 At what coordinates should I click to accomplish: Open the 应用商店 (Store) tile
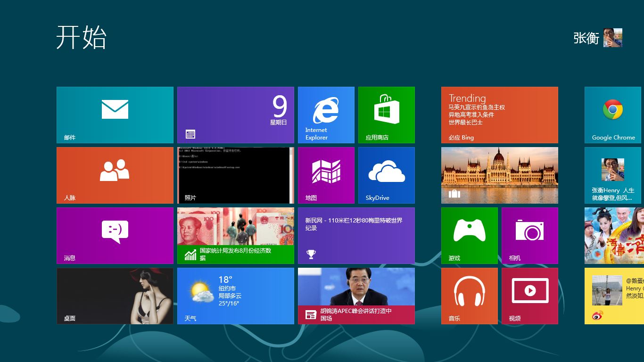[x=387, y=115]
